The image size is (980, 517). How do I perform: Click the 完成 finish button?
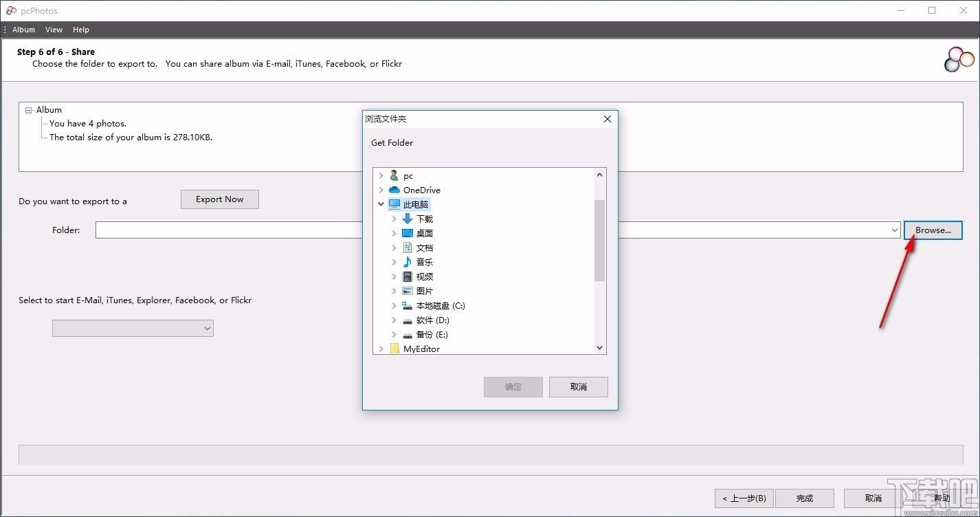tap(805, 498)
